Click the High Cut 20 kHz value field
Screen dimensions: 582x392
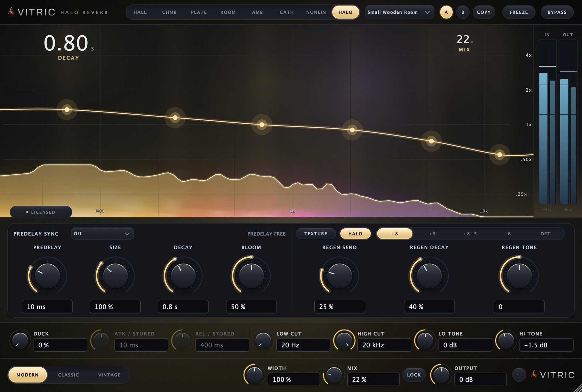(x=384, y=345)
